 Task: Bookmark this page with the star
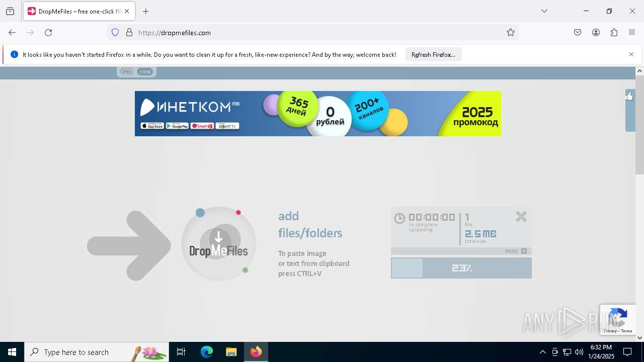511,33
